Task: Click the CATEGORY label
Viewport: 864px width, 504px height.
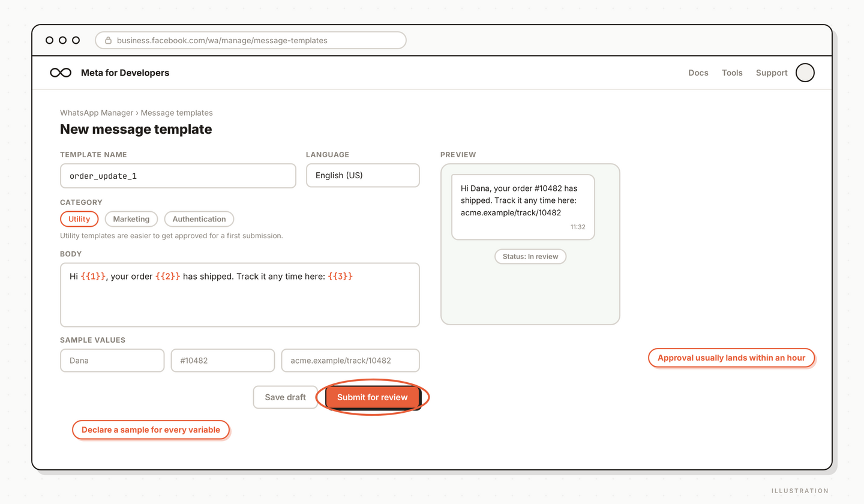Action: click(81, 203)
